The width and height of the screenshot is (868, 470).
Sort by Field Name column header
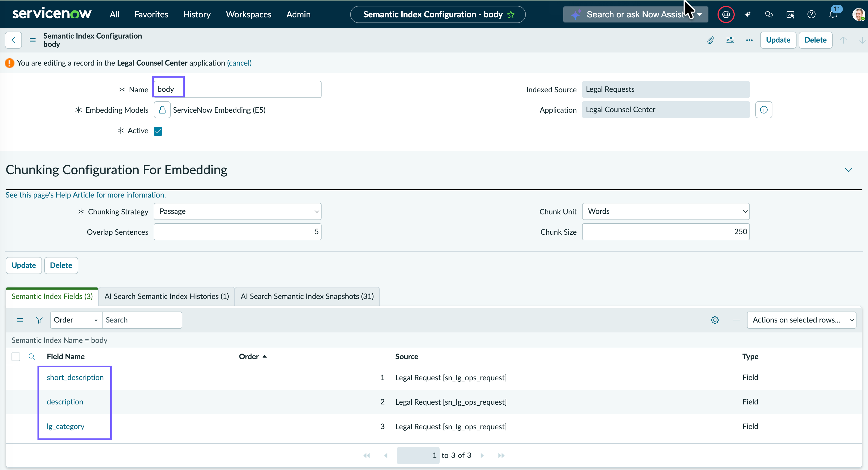66,357
